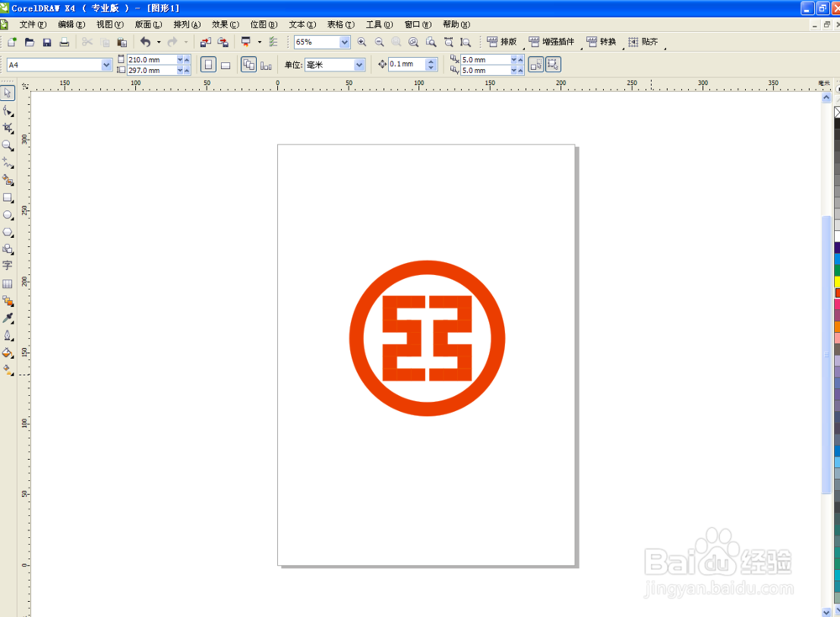Screen dimensions: 840x617
Task: Toggle apply layout to all pages
Action: [x=249, y=65]
